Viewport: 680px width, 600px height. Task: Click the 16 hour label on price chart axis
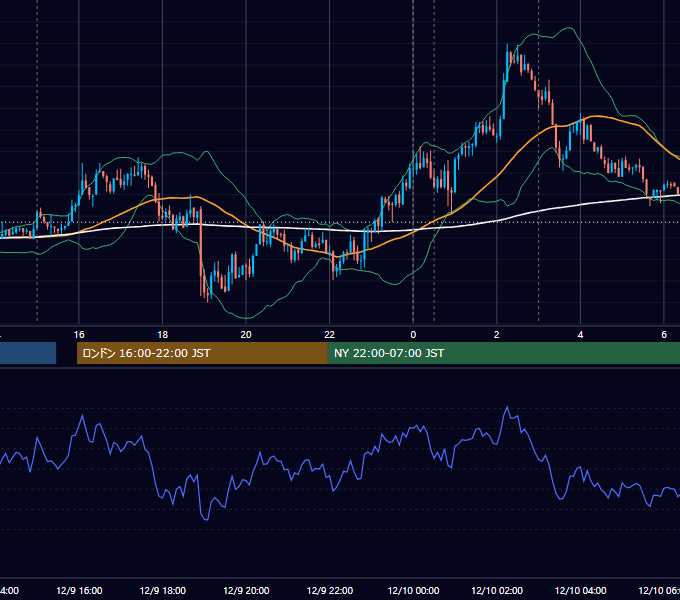79,335
